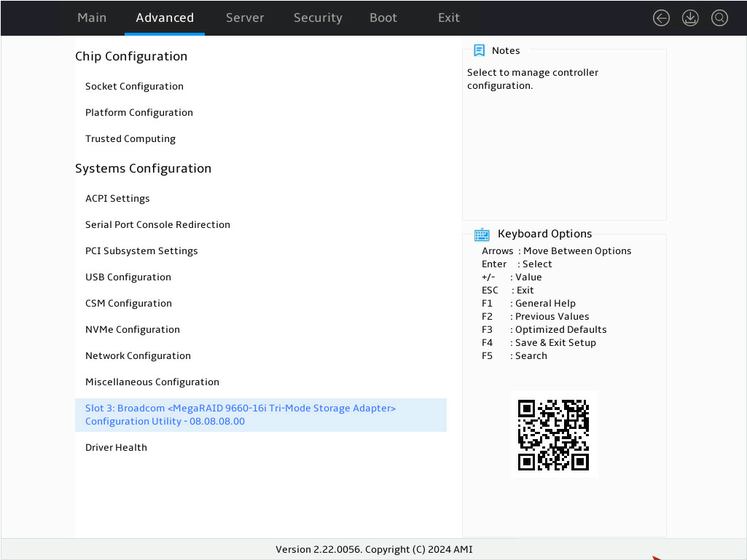This screenshot has width=747, height=560.
Task: Click the Chip Configuration heading
Action: pos(131,56)
